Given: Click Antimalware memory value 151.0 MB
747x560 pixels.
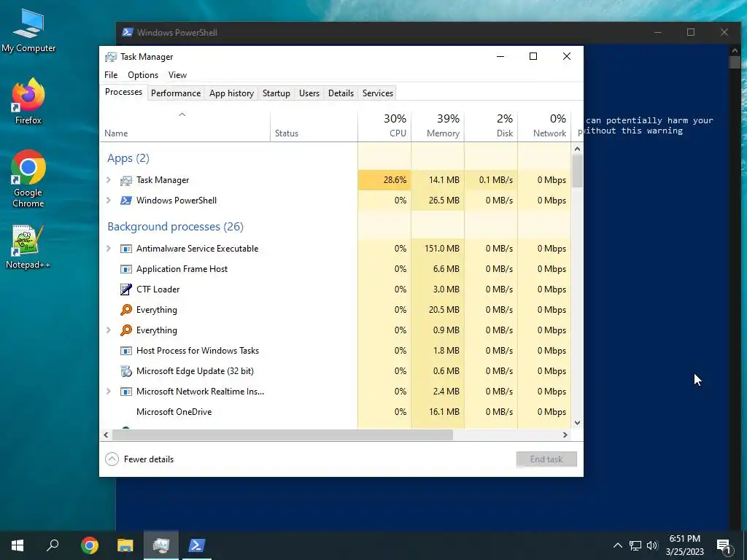Looking at the screenshot, I should tap(441, 249).
